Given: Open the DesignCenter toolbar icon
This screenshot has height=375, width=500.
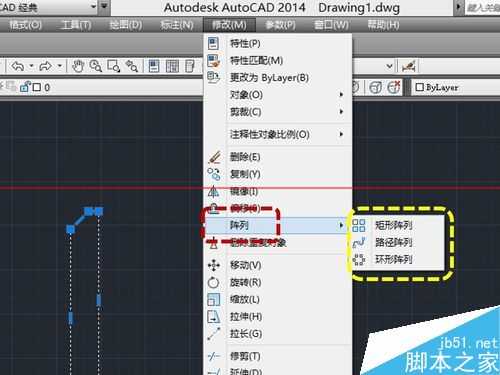Looking at the screenshot, I should [172, 66].
